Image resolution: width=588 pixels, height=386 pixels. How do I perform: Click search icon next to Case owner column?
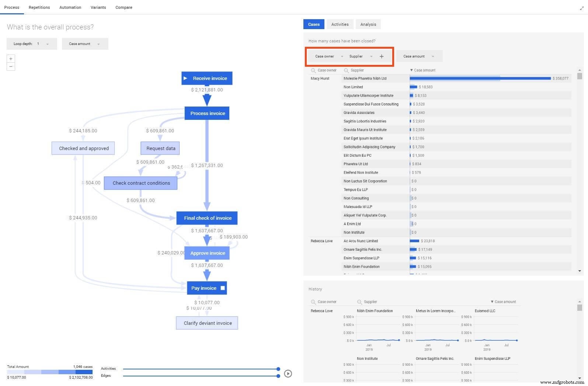point(313,70)
